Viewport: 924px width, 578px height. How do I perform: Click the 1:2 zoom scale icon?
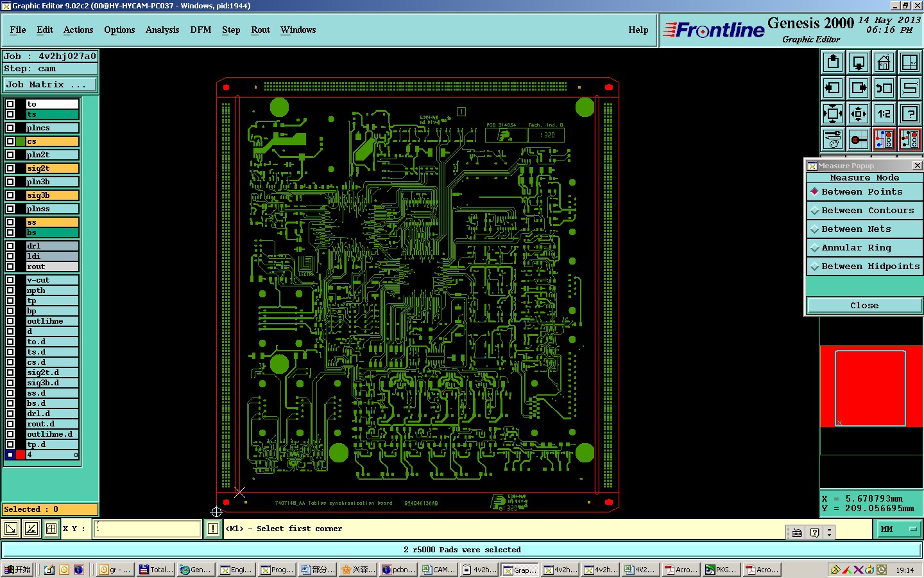[884, 114]
